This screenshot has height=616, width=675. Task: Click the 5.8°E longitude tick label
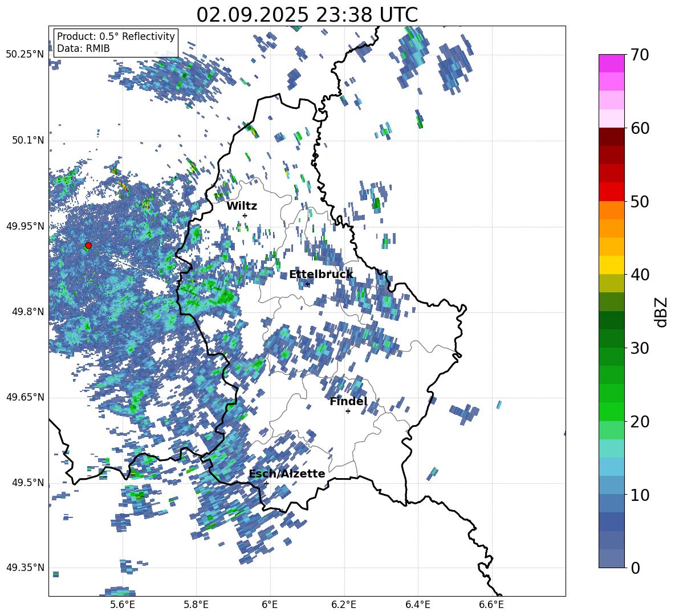pos(196,605)
